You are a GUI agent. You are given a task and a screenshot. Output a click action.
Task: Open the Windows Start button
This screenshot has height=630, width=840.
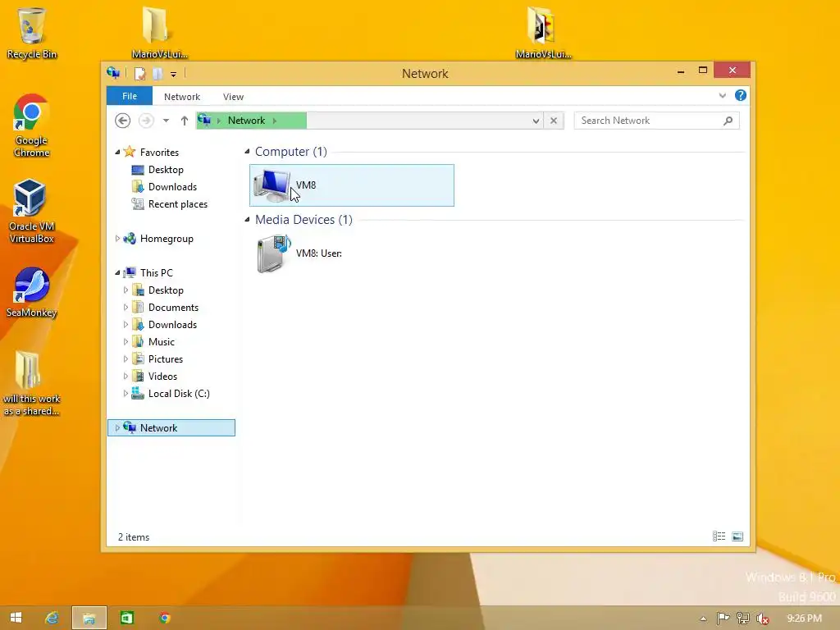click(x=16, y=618)
